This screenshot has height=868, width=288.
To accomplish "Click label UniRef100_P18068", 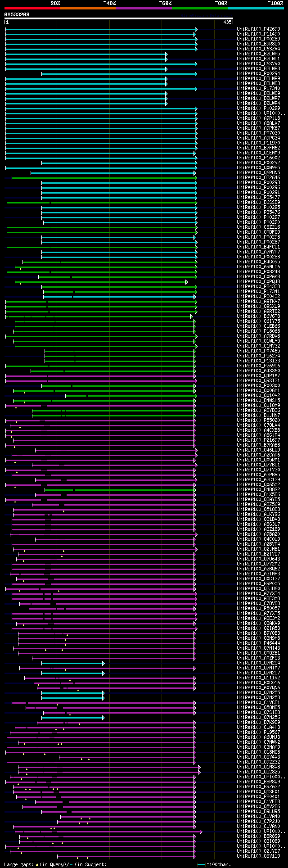I will pos(258,331).
